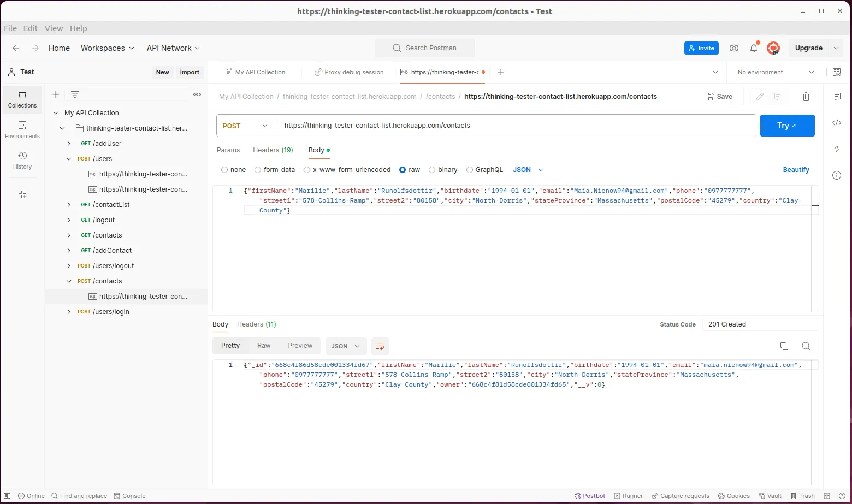Open the JSON body format dropdown
This screenshot has width=852, height=504.
pyautogui.click(x=528, y=170)
